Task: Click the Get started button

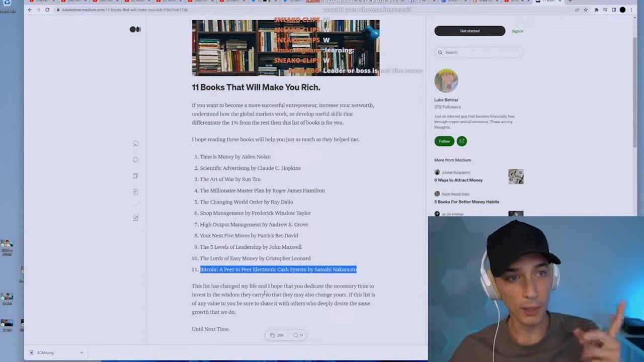Action: (469, 31)
